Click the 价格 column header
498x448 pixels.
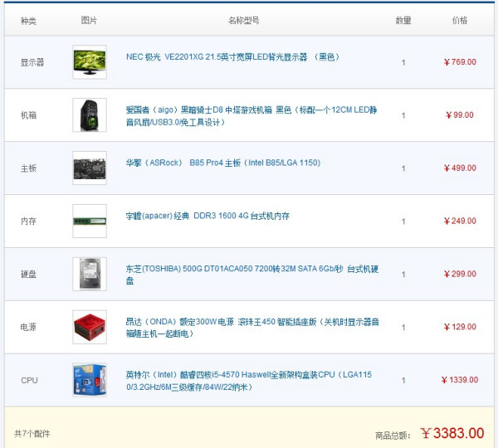point(460,20)
